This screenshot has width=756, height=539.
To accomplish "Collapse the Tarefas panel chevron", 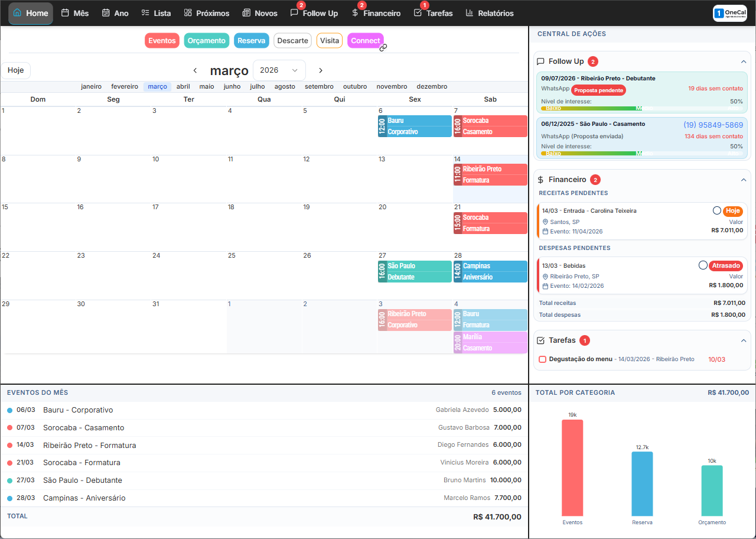I will (x=744, y=340).
